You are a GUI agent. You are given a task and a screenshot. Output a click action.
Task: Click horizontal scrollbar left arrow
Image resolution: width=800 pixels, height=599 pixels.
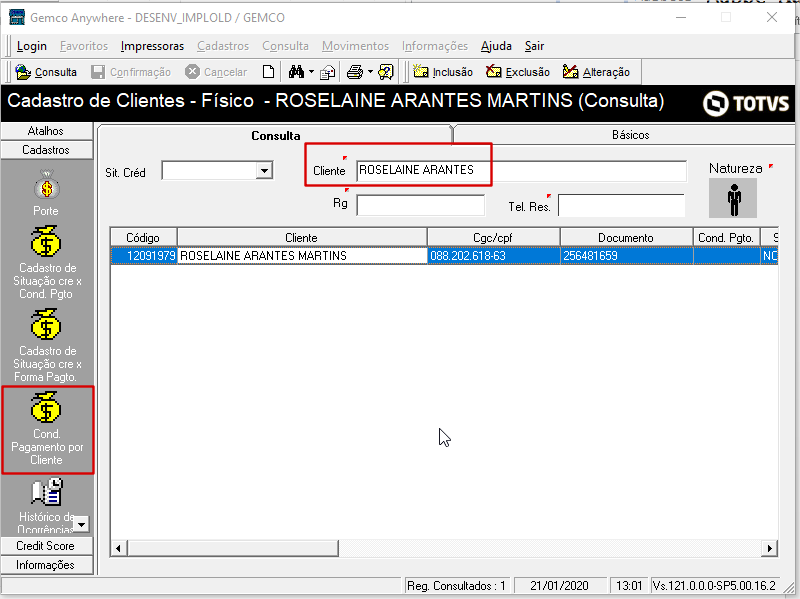(x=119, y=548)
